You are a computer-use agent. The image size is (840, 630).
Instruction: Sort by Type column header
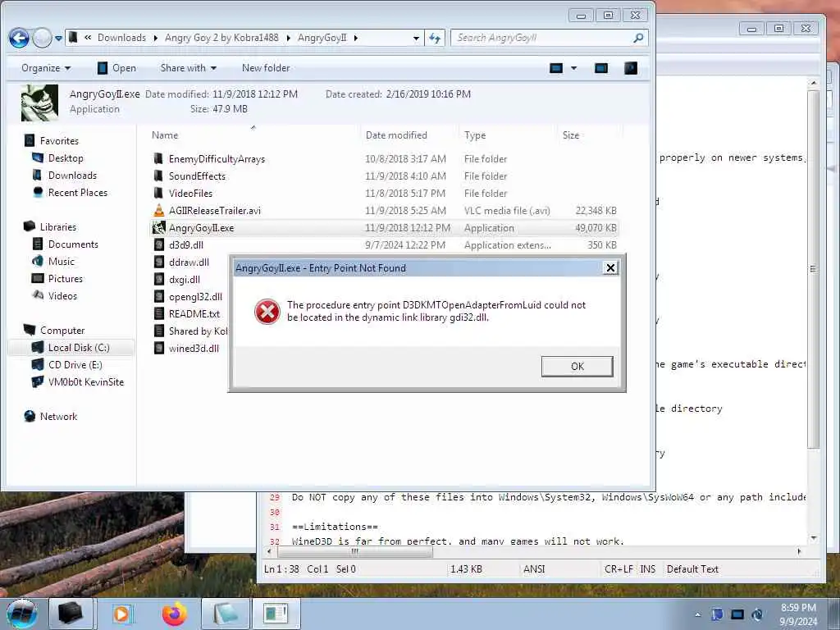tap(475, 135)
